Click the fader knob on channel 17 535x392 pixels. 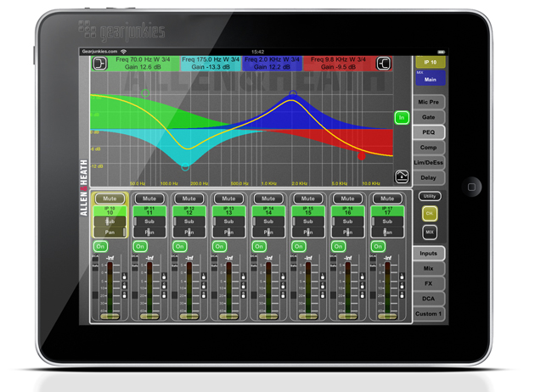coord(387,316)
